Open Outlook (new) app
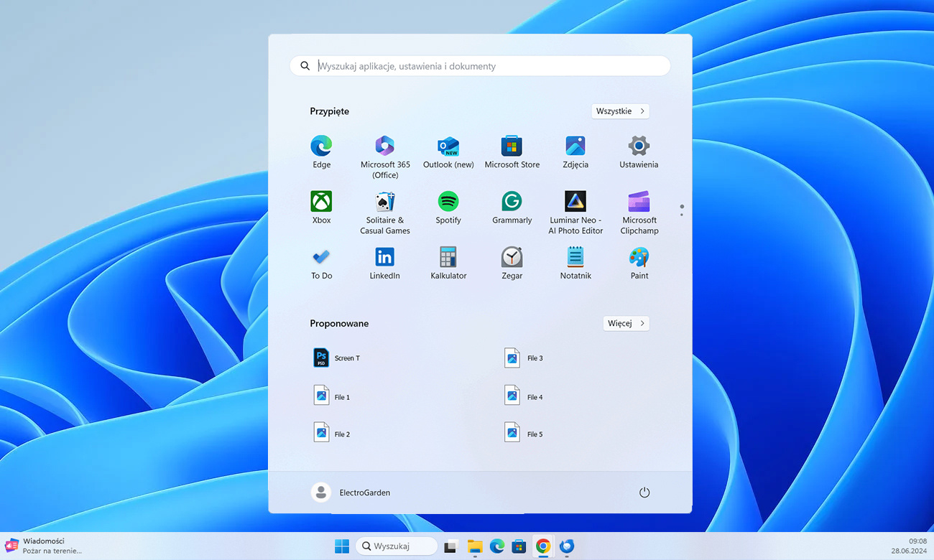The image size is (934, 560). tap(448, 152)
